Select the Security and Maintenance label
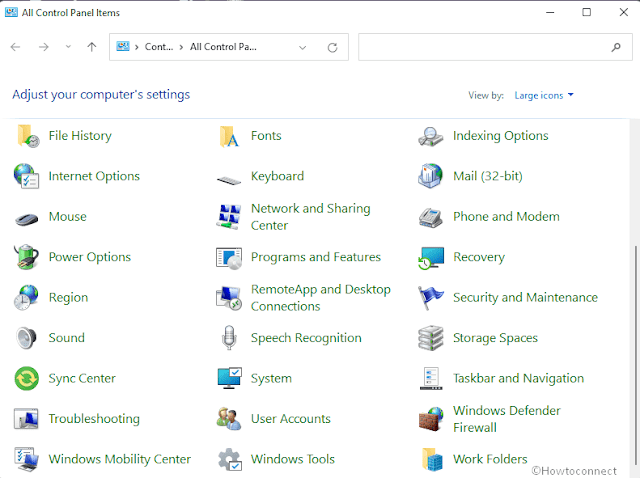 coord(525,297)
